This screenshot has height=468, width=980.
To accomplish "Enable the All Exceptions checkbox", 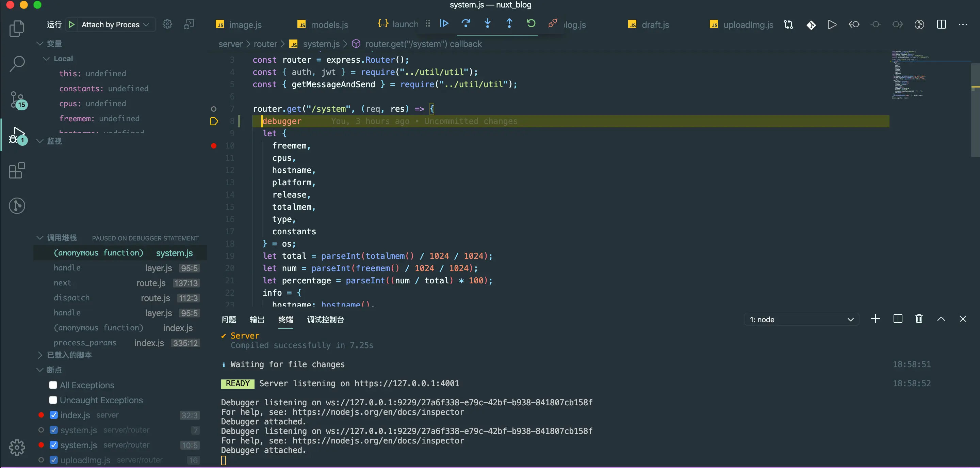I will click(x=53, y=385).
